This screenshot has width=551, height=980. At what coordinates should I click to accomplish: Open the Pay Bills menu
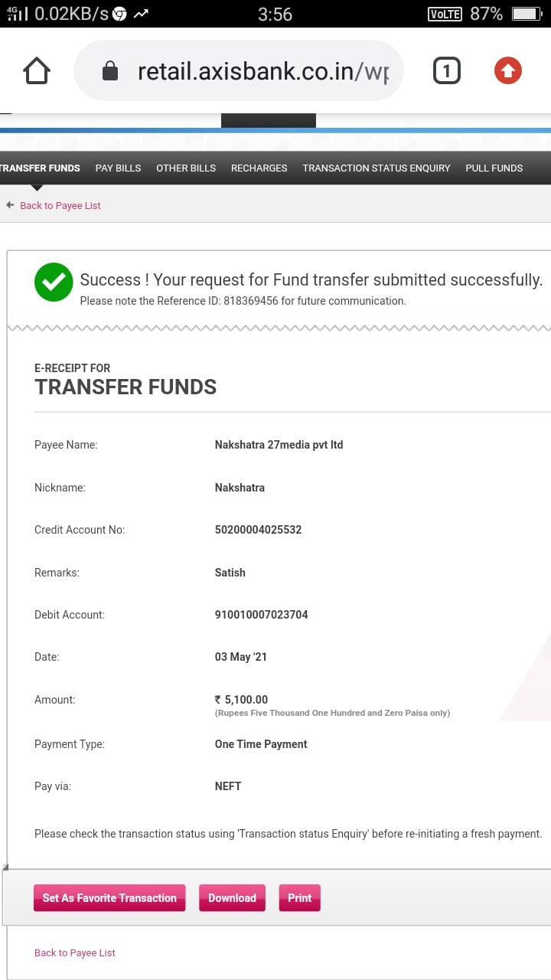118,168
